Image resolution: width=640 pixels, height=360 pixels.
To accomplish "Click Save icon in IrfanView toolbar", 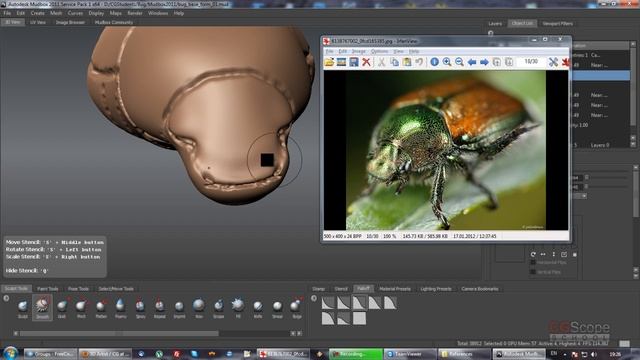I will (354, 62).
